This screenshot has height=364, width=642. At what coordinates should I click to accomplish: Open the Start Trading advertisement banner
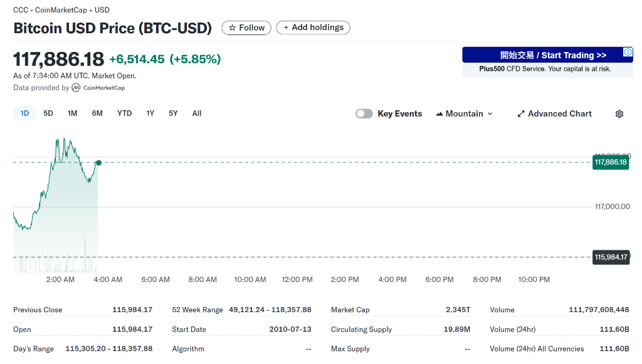pos(547,62)
